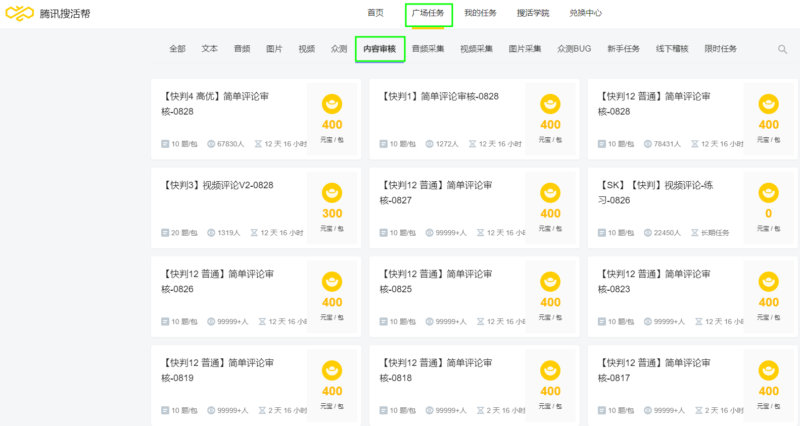Screen dimensions: 800x426
Task: Filter tasks by 音频采集 category
Action: (428, 49)
